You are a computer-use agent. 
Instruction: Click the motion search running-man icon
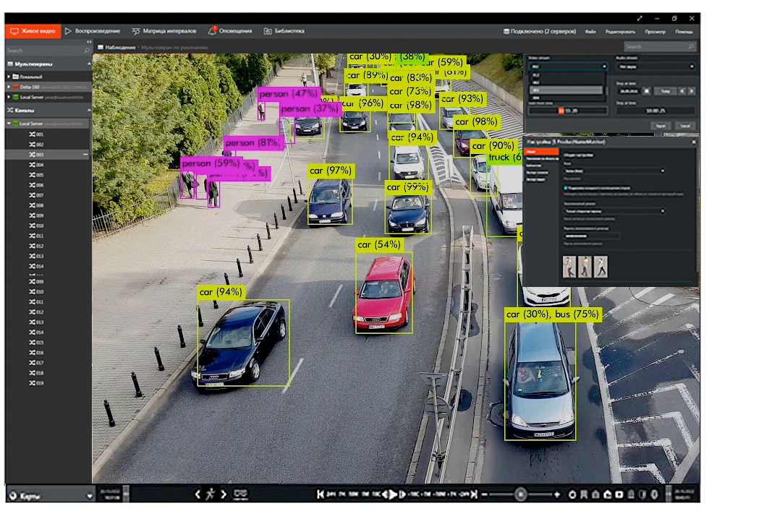(211, 494)
